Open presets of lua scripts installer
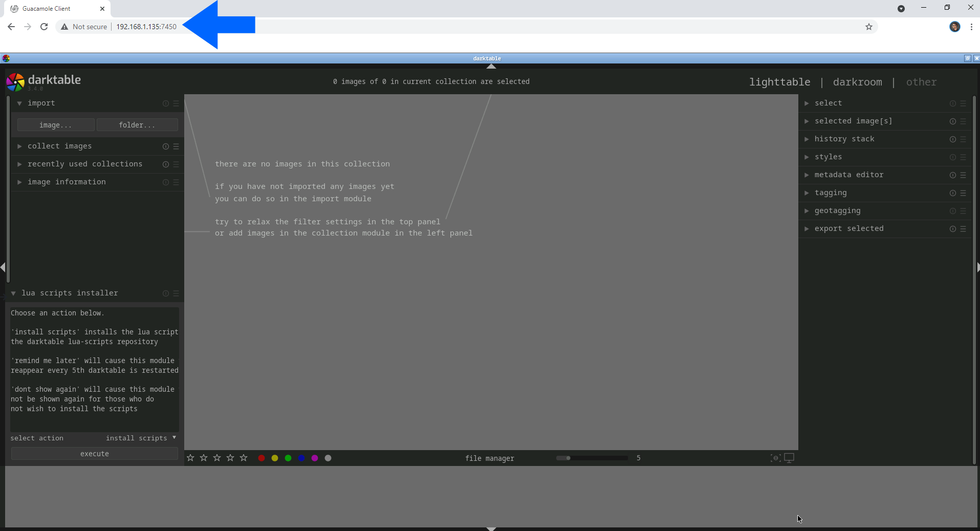 pyautogui.click(x=176, y=293)
